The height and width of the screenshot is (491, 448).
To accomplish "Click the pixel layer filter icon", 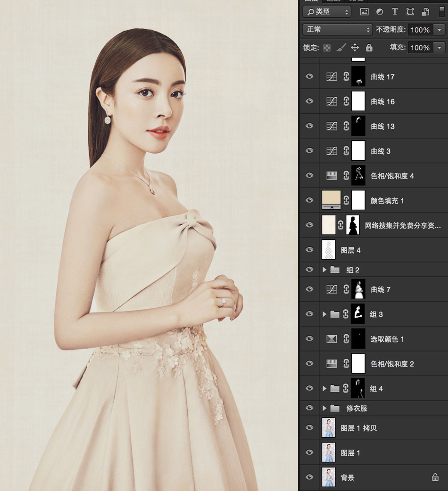I will [x=364, y=12].
